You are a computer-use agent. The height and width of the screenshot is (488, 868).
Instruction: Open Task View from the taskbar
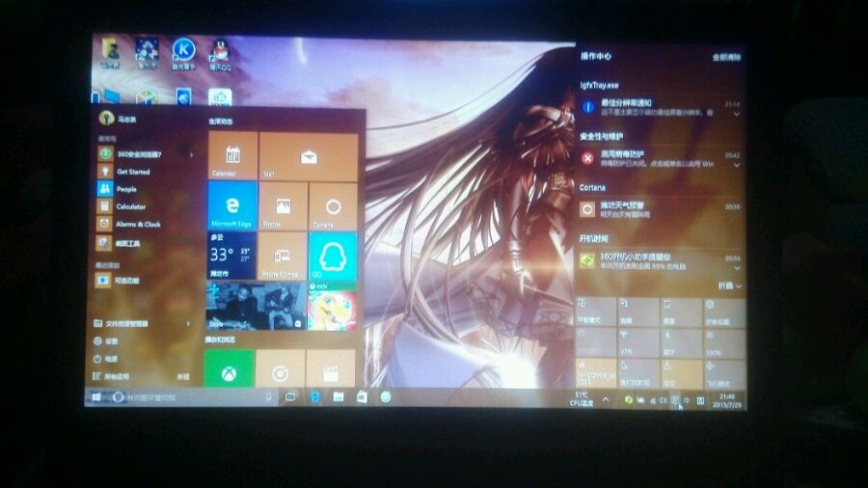click(x=290, y=396)
